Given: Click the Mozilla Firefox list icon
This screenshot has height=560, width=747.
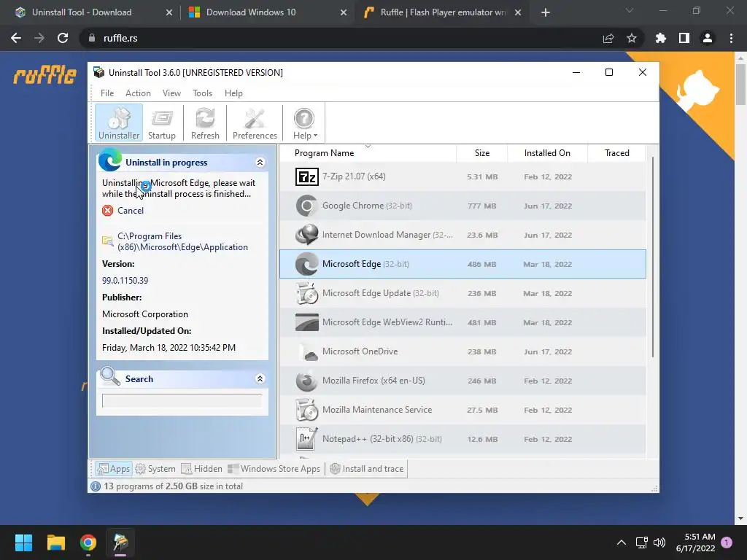Looking at the screenshot, I should [x=307, y=381].
